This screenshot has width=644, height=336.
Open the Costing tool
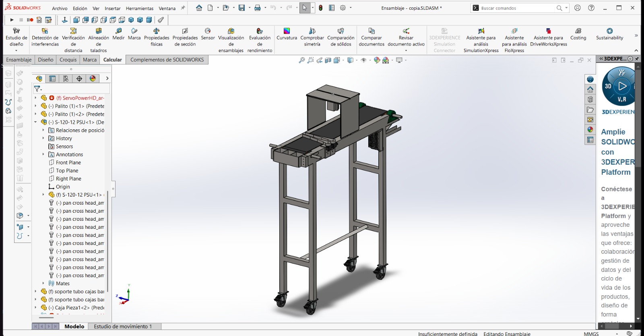(x=578, y=34)
